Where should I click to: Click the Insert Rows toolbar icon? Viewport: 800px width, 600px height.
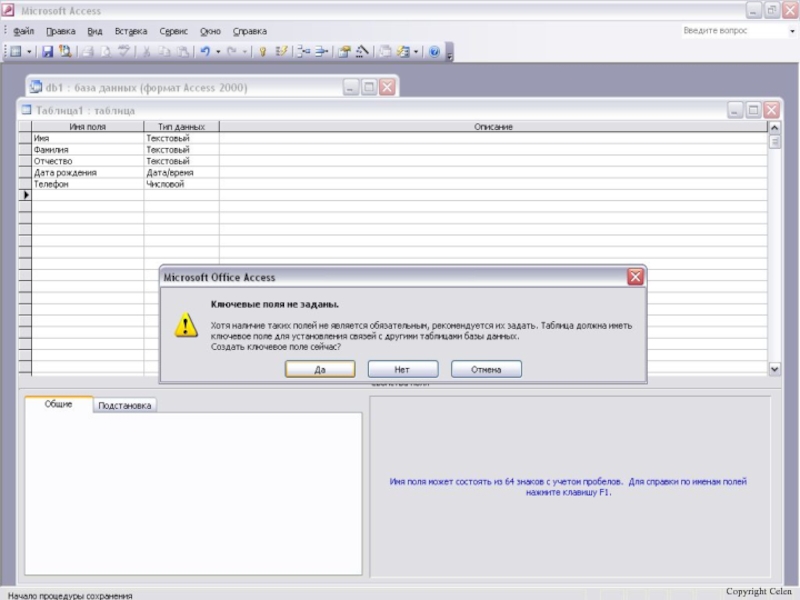pos(301,51)
